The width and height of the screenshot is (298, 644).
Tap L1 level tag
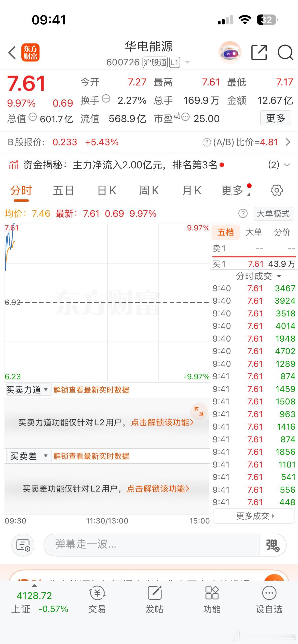coord(174,62)
